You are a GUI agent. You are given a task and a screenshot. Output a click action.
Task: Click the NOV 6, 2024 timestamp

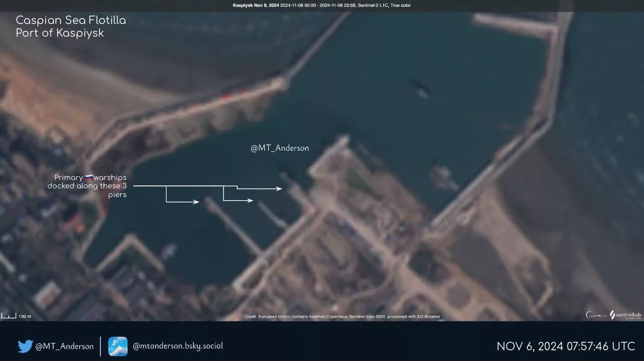pyautogui.click(x=566, y=346)
